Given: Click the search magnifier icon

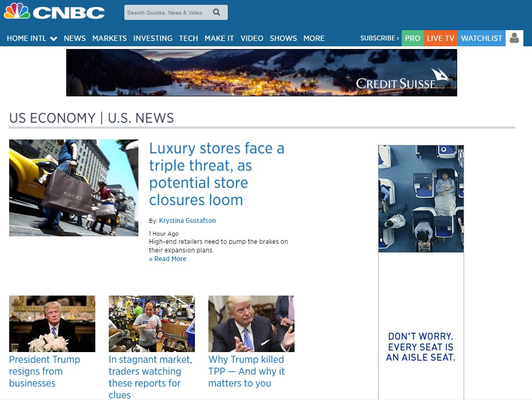Looking at the screenshot, I should [216, 12].
